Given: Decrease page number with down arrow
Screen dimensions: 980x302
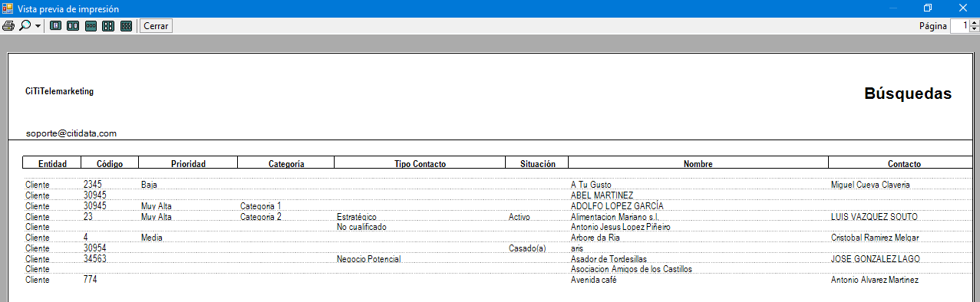Looking at the screenshot, I should pyautogui.click(x=975, y=29).
